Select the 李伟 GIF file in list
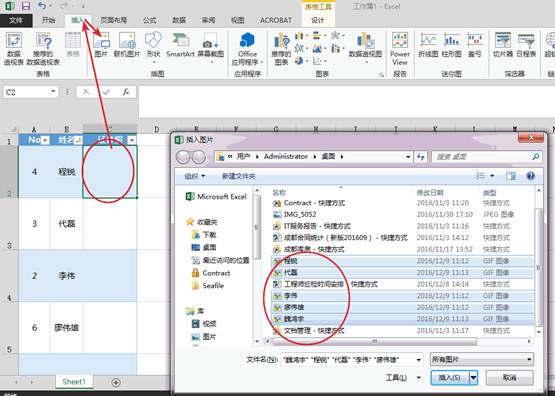555x396 pixels. (402, 295)
